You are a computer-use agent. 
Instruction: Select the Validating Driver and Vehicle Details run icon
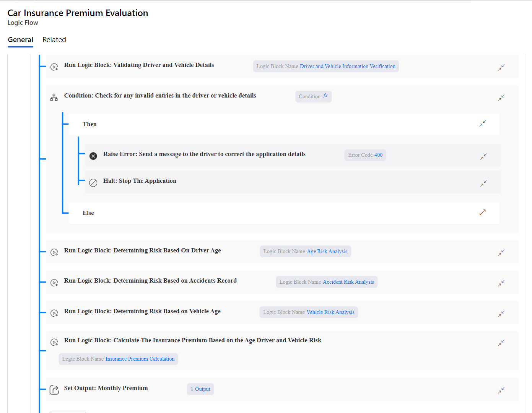54,67
